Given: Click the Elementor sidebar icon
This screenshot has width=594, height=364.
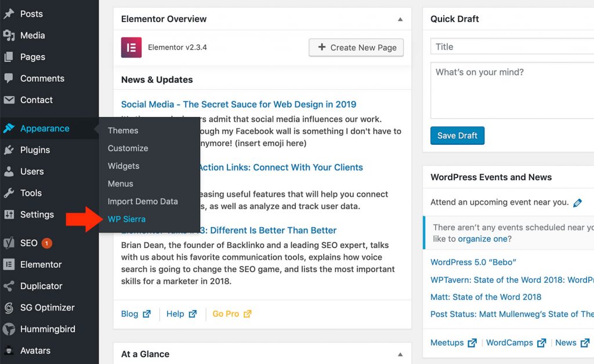Looking at the screenshot, I should (x=9, y=264).
